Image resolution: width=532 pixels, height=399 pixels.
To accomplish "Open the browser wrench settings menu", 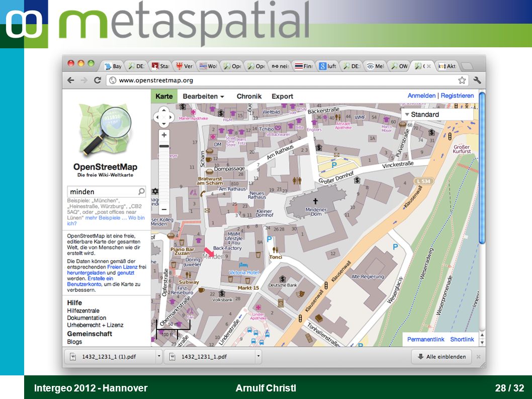I will tap(477, 80).
